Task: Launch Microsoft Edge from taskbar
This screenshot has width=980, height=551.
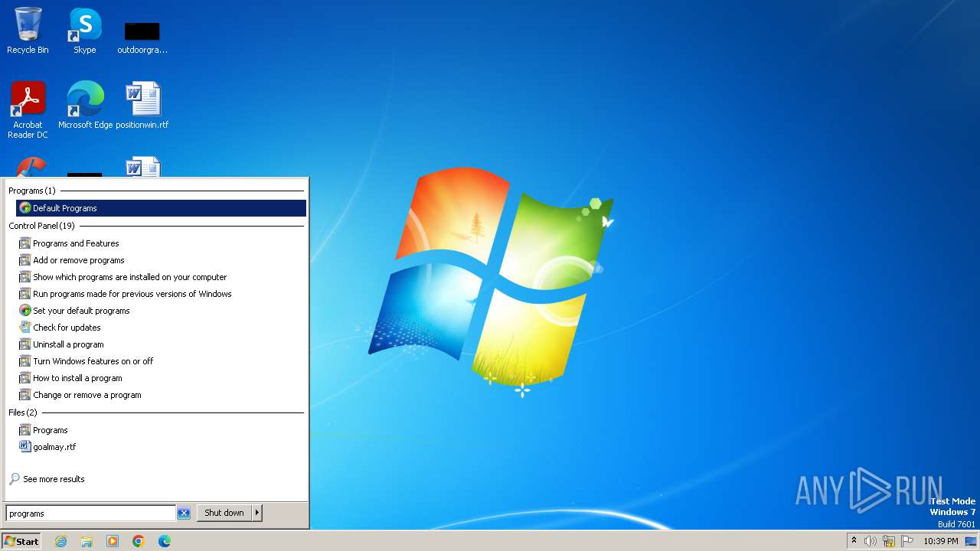Action: [165, 541]
